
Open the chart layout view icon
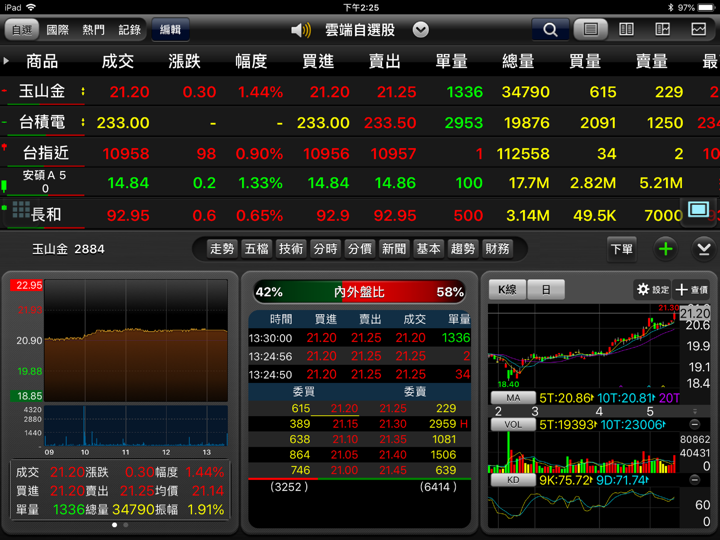click(698, 30)
